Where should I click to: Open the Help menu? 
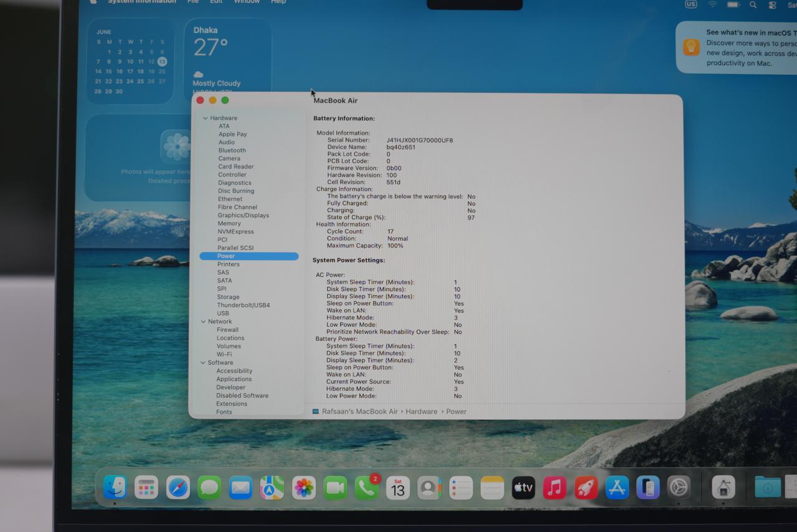click(278, 2)
